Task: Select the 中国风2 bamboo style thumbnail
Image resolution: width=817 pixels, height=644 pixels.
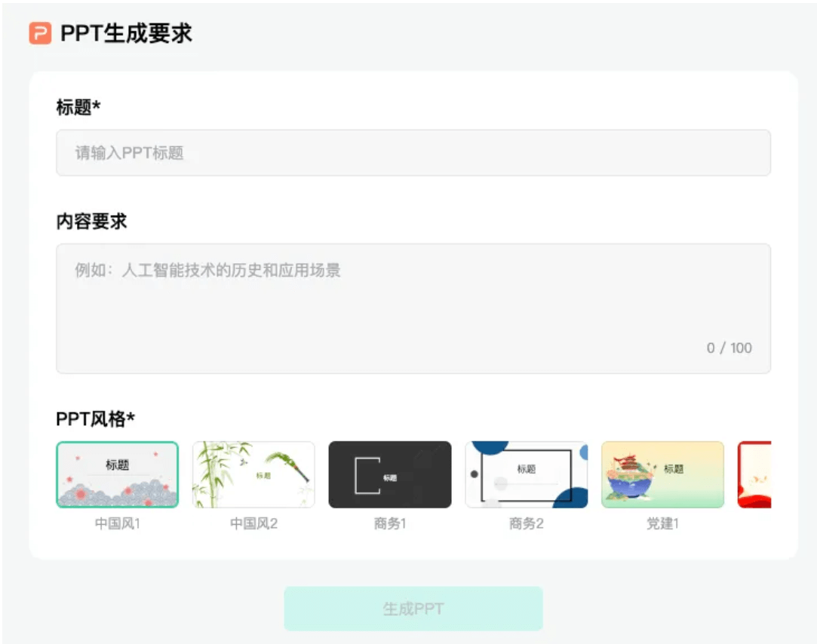Action: pyautogui.click(x=253, y=474)
